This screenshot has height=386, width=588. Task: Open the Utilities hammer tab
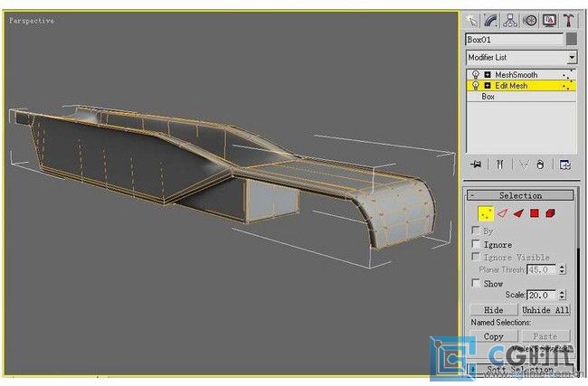pos(568,21)
